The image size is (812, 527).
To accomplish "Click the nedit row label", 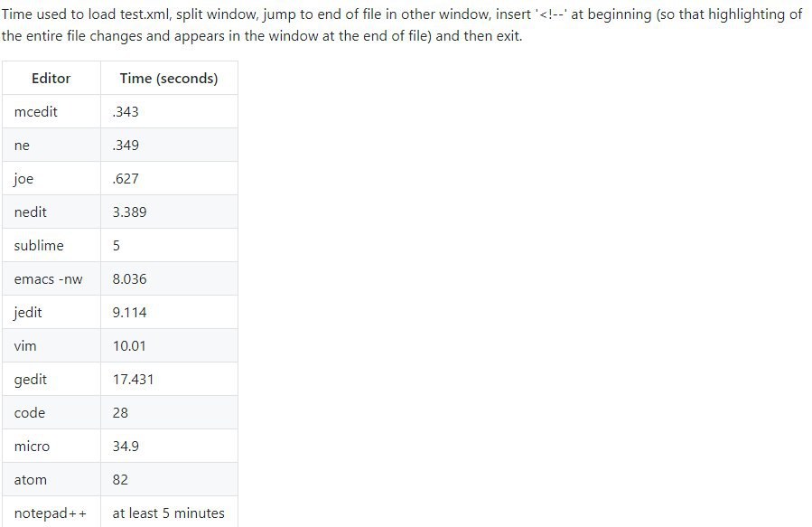I will pos(30,212).
